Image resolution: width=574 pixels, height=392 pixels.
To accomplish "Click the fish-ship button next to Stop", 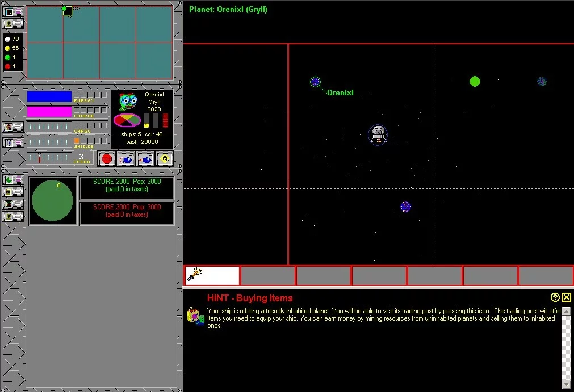I will tap(127, 159).
